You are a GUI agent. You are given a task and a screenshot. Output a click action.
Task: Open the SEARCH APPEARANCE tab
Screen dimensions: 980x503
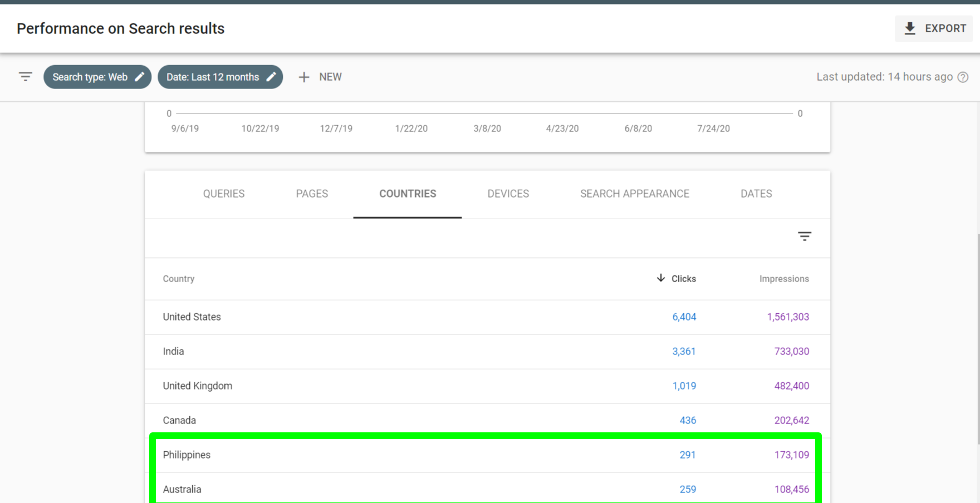tap(635, 194)
